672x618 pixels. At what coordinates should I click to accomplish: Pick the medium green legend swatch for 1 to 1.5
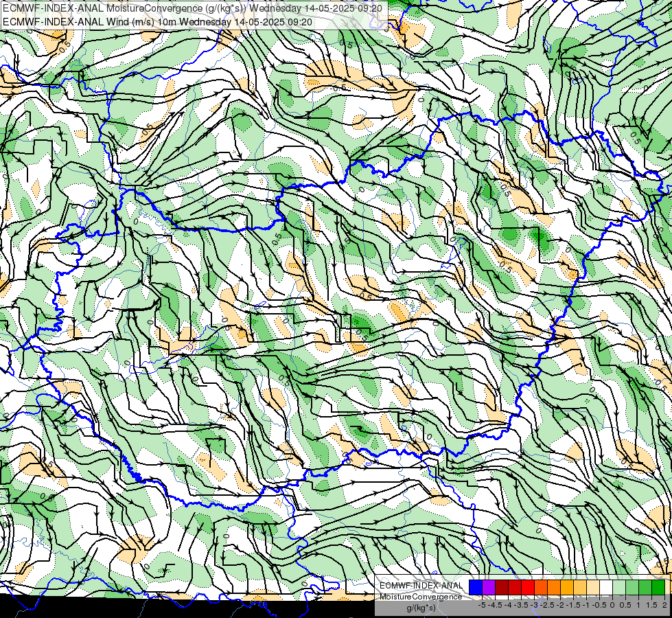[x=645, y=587]
